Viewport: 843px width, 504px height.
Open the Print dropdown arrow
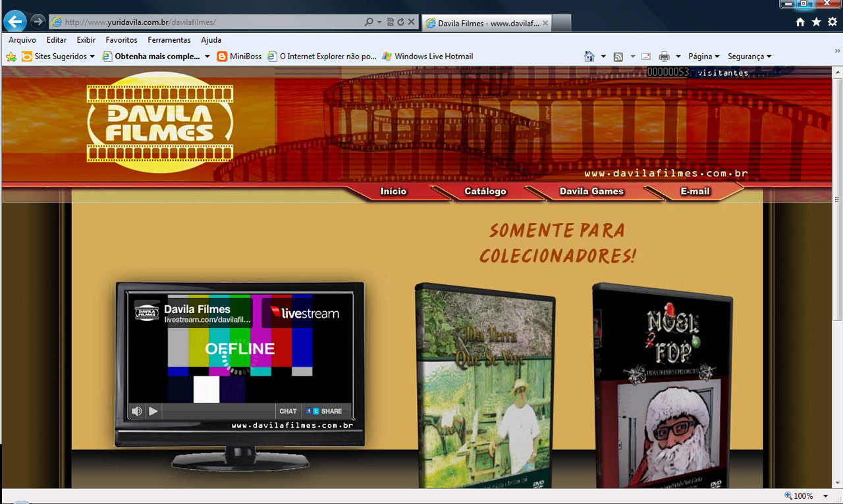coord(678,57)
